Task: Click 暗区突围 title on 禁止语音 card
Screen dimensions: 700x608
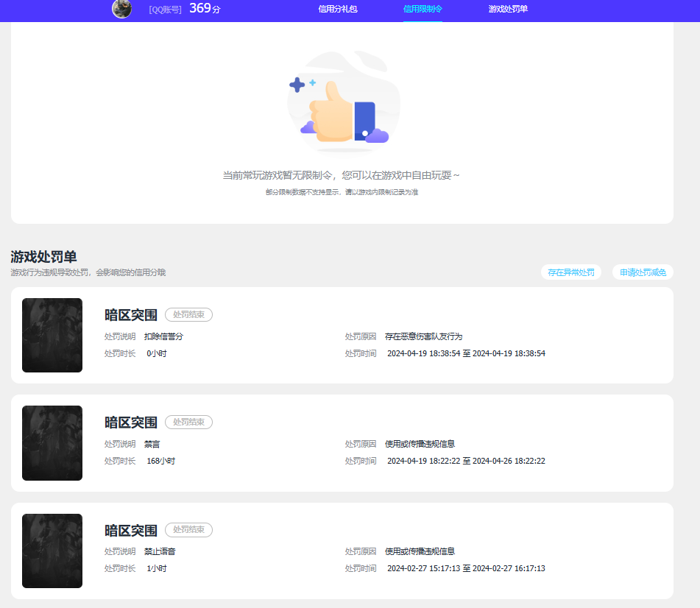Action: coord(131,531)
